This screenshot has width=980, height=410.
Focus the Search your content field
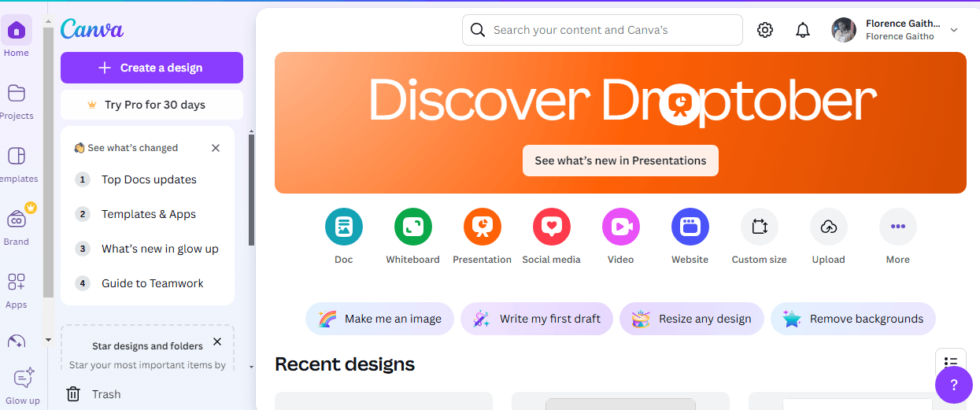tap(602, 30)
